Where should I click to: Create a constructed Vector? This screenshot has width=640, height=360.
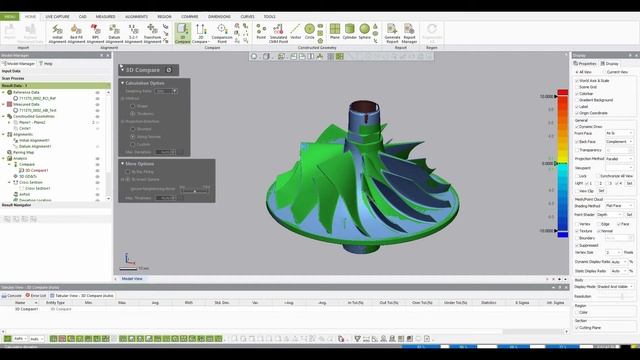tap(295, 33)
